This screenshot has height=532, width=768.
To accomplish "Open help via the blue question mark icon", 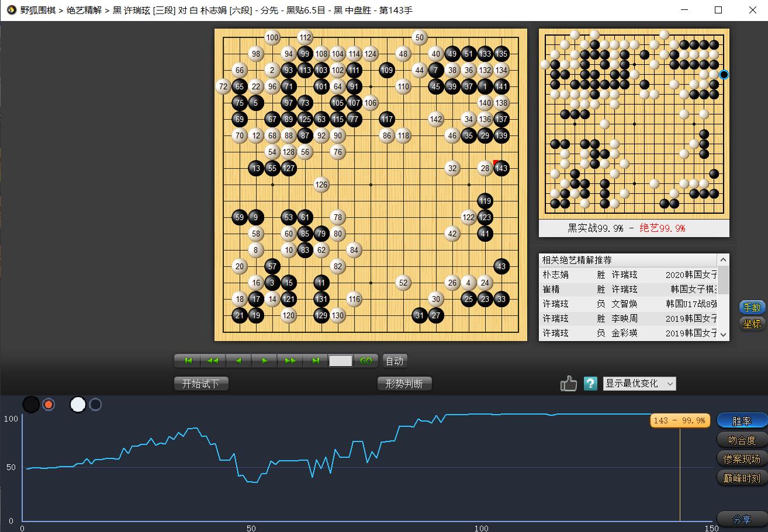I will tap(590, 384).
